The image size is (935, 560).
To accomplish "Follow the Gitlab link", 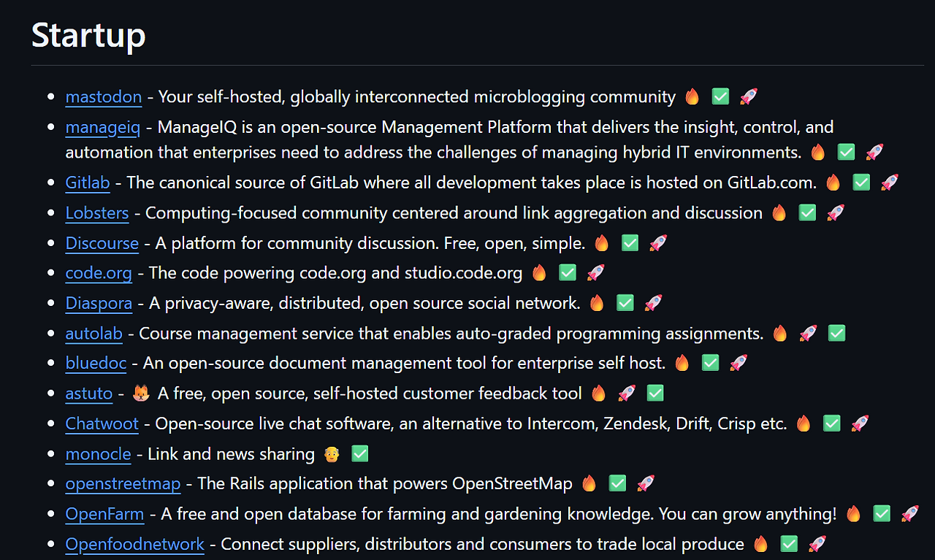I will (x=88, y=183).
